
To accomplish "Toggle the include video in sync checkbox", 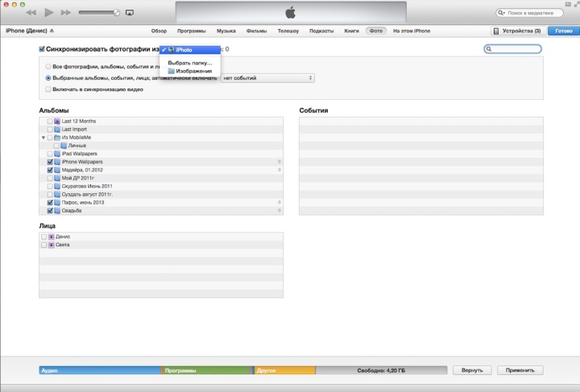I will [x=48, y=89].
